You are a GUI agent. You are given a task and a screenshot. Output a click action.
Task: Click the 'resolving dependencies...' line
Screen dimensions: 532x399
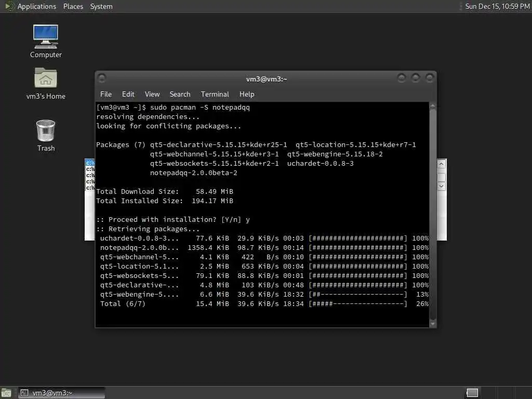click(x=148, y=117)
